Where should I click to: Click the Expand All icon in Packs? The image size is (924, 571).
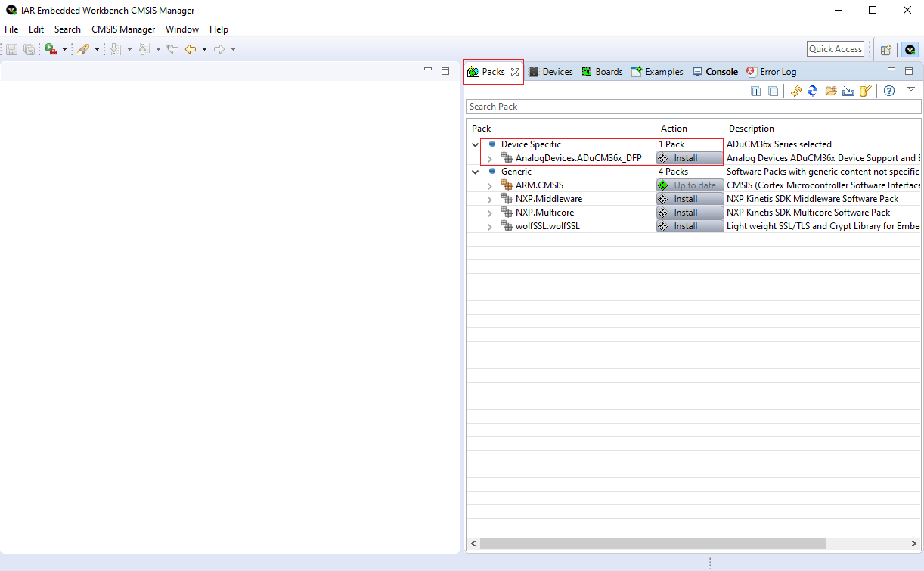[756, 91]
